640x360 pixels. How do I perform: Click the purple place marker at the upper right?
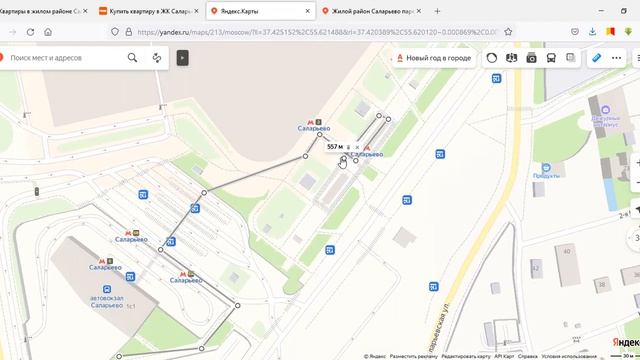click(605, 109)
